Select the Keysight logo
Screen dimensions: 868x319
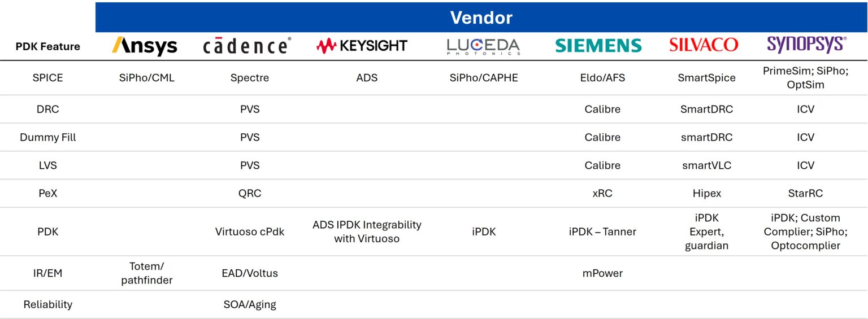[x=362, y=46]
